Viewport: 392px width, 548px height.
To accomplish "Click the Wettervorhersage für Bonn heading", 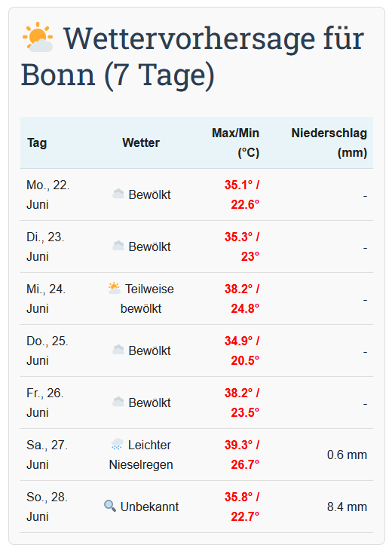I will tap(192, 56).
